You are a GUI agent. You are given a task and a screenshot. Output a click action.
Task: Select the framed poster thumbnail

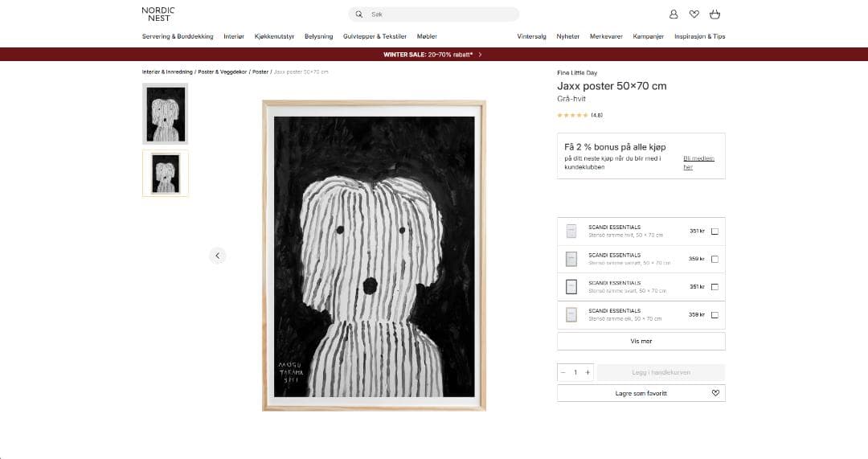pyautogui.click(x=165, y=174)
